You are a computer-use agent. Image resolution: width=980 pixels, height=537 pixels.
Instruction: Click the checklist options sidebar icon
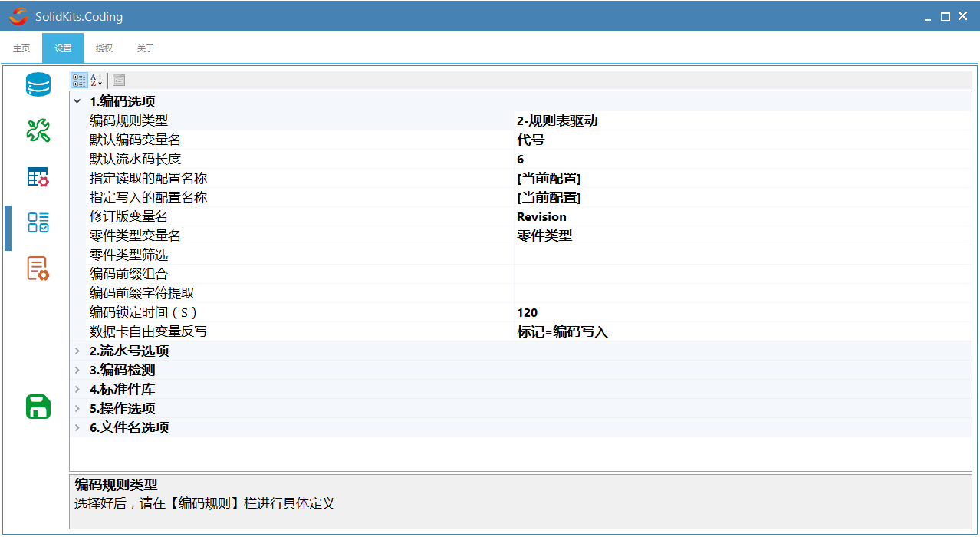38,222
